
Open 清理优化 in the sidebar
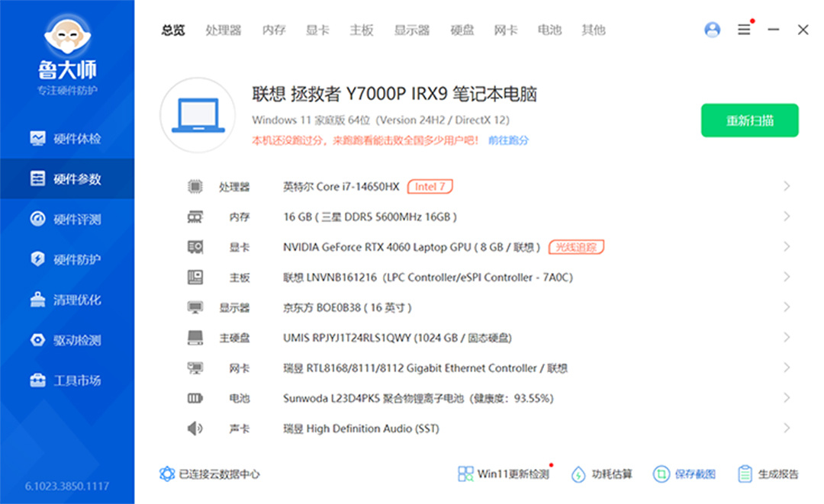[x=67, y=300]
